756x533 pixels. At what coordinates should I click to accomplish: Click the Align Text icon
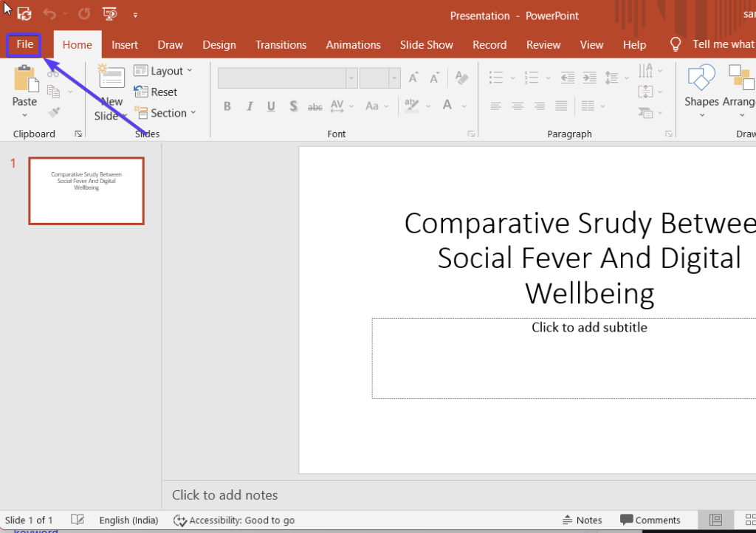(x=645, y=92)
